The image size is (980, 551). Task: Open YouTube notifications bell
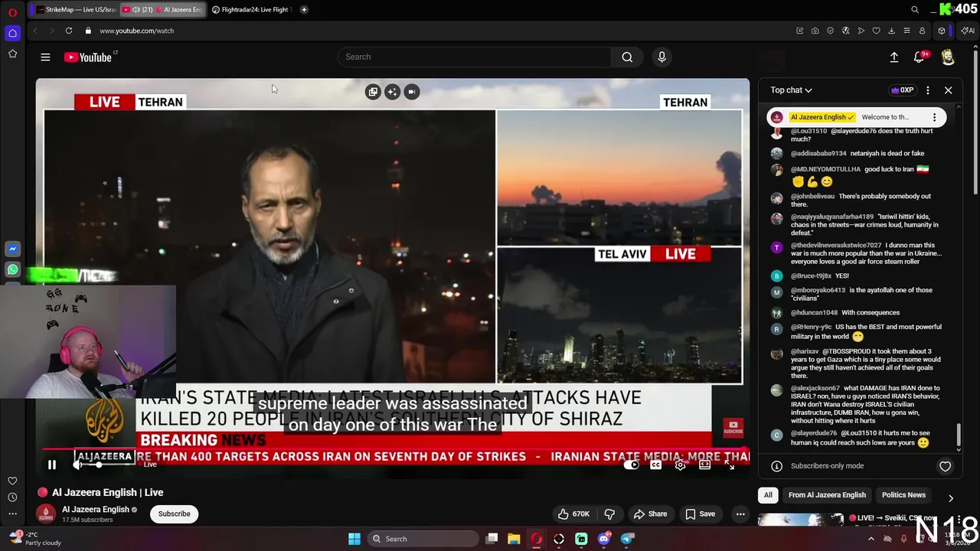[x=920, y=57]
